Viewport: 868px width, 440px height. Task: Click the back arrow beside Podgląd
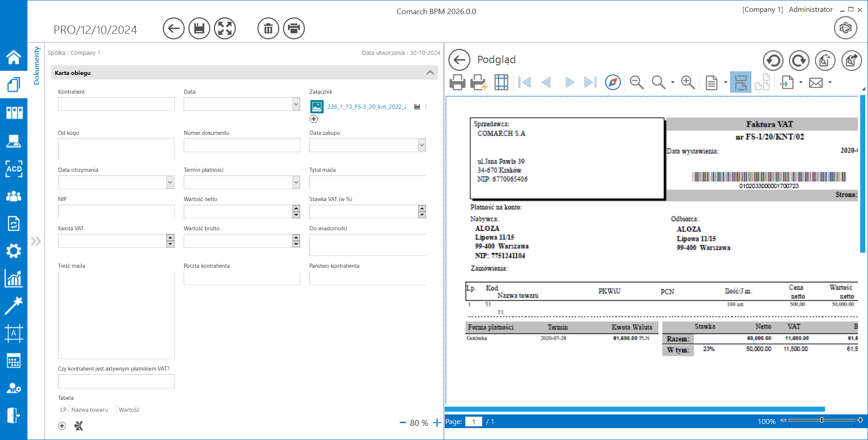click(x=459, y=60)
